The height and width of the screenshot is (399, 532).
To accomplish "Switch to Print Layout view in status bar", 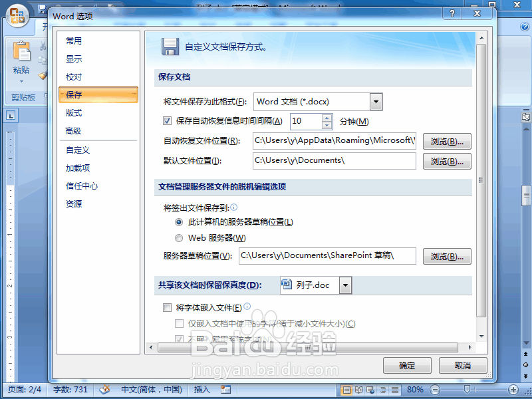I will pos(346,390).
